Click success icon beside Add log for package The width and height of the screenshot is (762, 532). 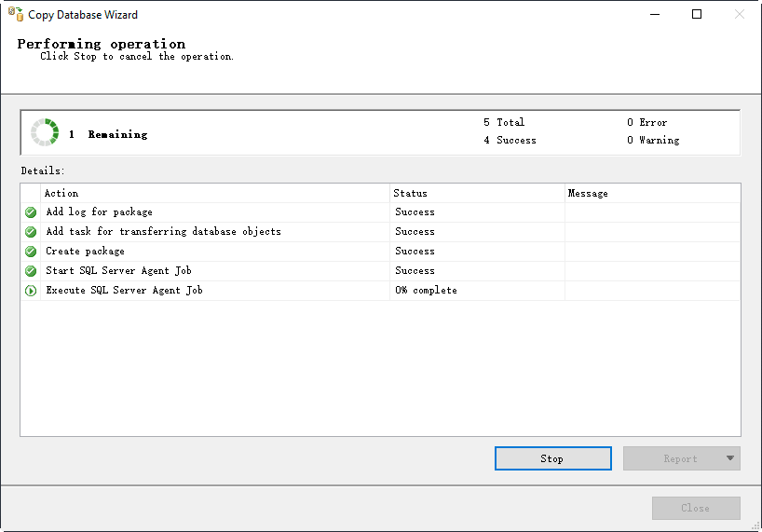[x=31, y=212]
